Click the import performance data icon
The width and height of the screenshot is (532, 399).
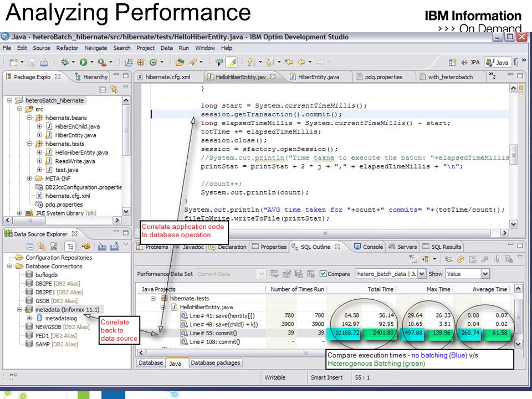pos(274,274)
